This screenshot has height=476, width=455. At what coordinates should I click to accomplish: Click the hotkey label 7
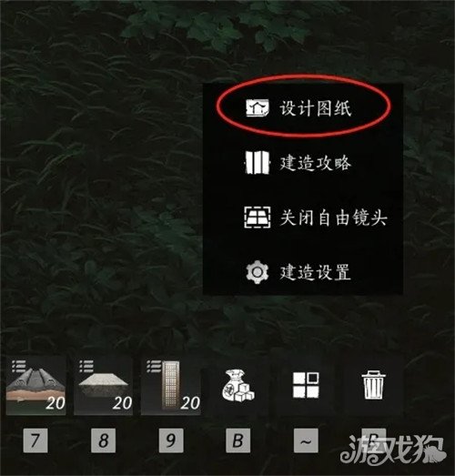click(x=35, y=441)
